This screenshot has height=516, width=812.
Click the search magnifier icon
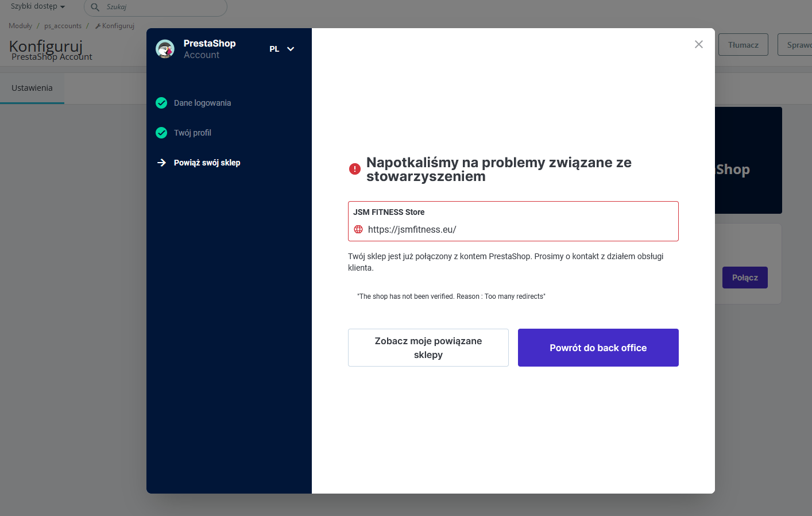coord(95,7)
